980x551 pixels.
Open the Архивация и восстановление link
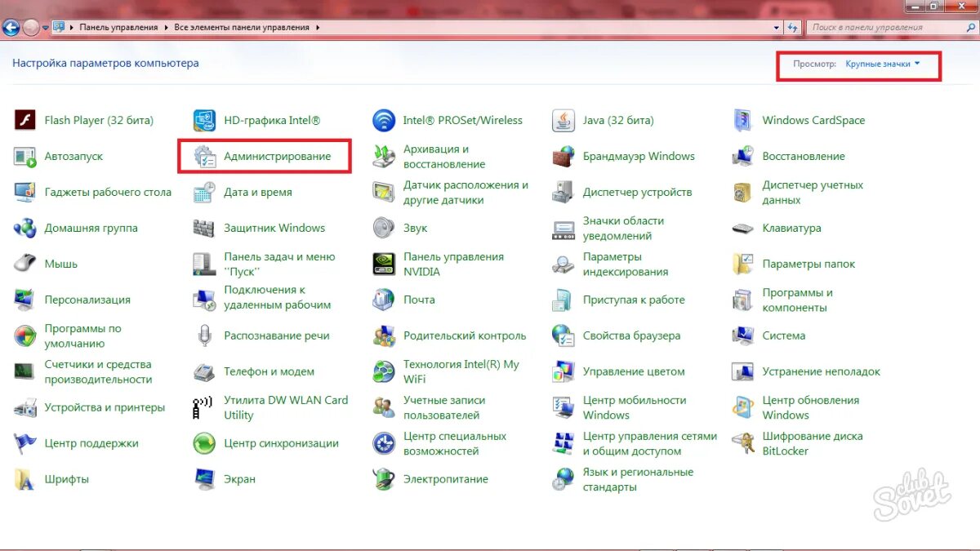[x=444, y=156]
